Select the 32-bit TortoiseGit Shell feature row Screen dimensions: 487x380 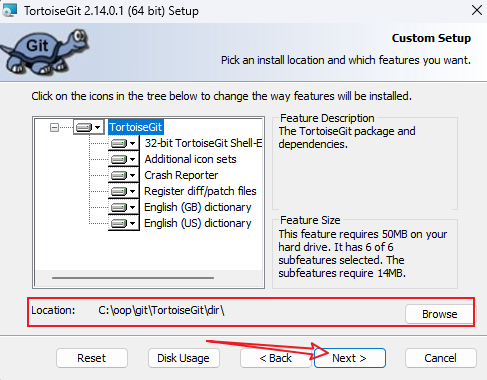[203, 143]
